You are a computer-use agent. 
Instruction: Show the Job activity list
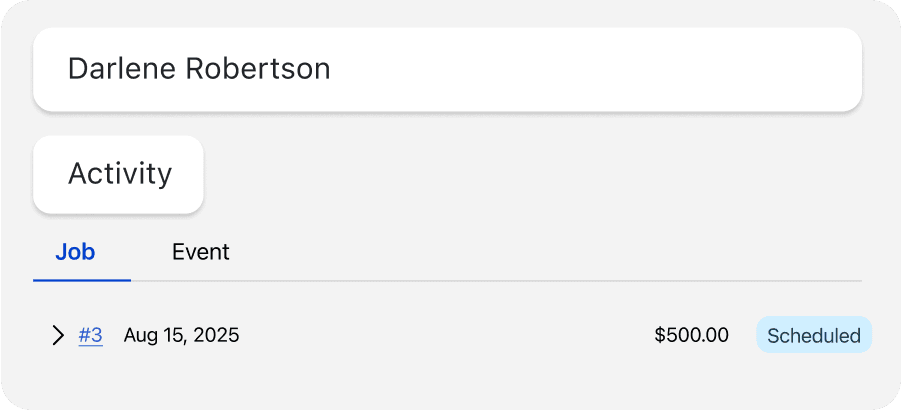point(75,252)
